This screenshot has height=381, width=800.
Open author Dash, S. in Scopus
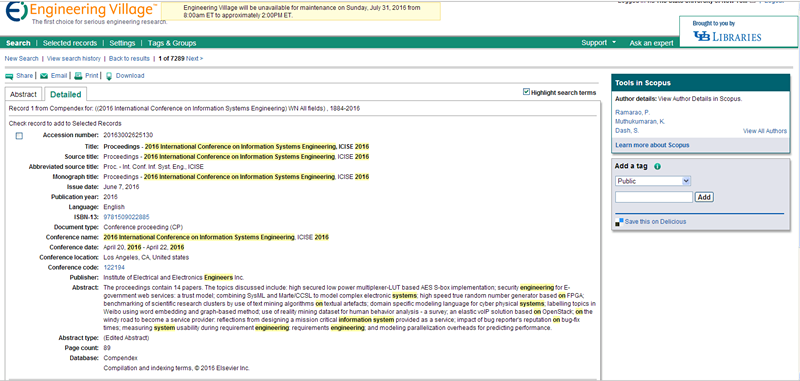(x=627, y=131)
